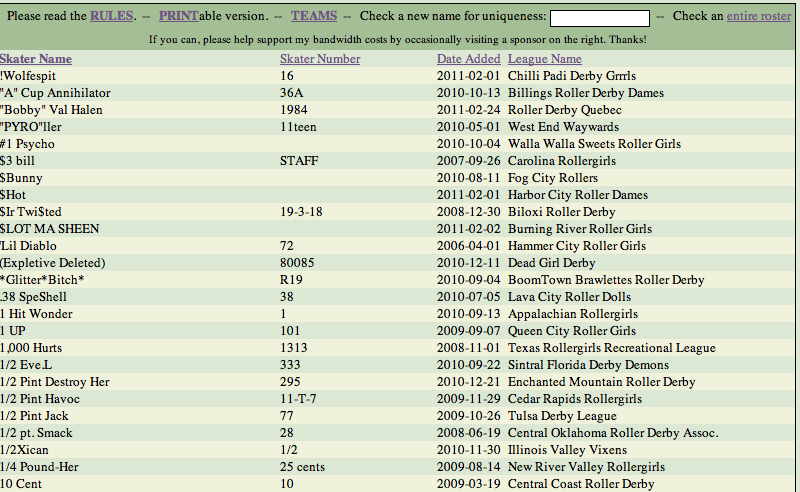800x492 pixels.
Task: Select skater name $Ir Twi$ted
Action: 31,212
